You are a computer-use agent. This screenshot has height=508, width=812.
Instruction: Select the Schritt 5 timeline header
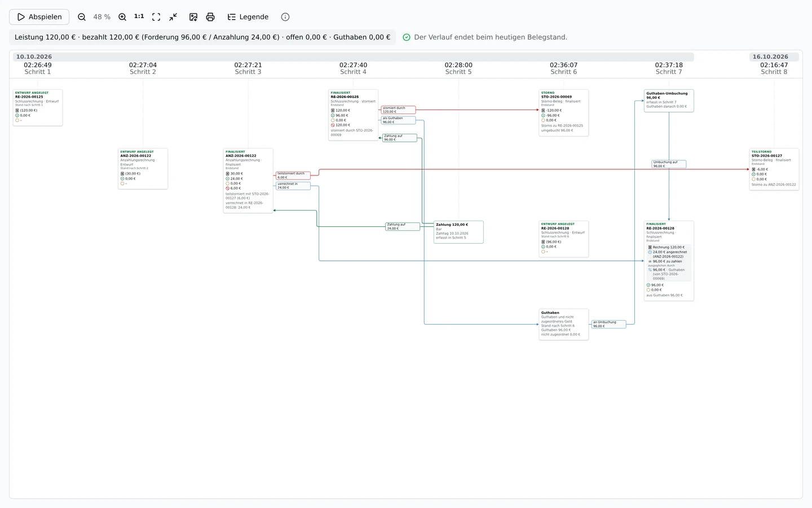458,68
